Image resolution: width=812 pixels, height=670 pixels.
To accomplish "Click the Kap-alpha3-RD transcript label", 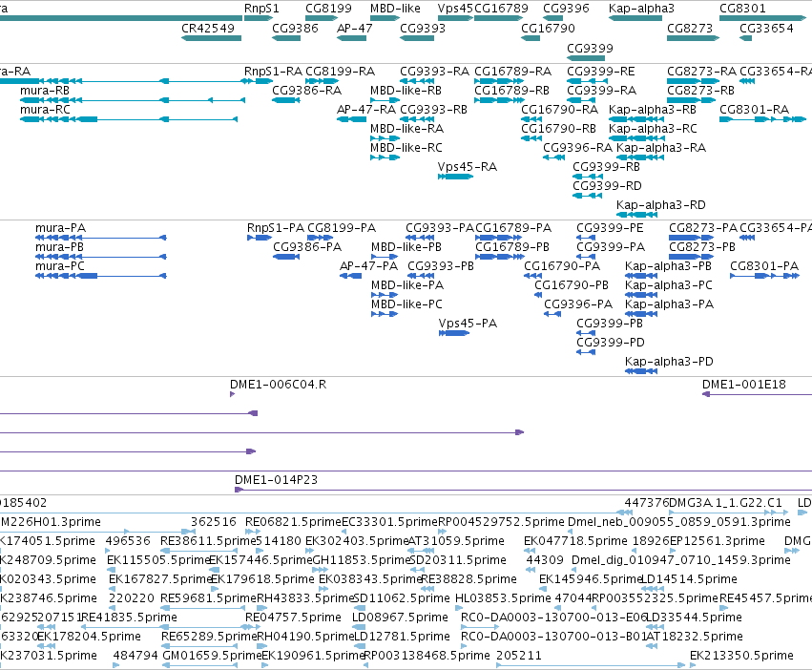I will click(x=661, y=204).
